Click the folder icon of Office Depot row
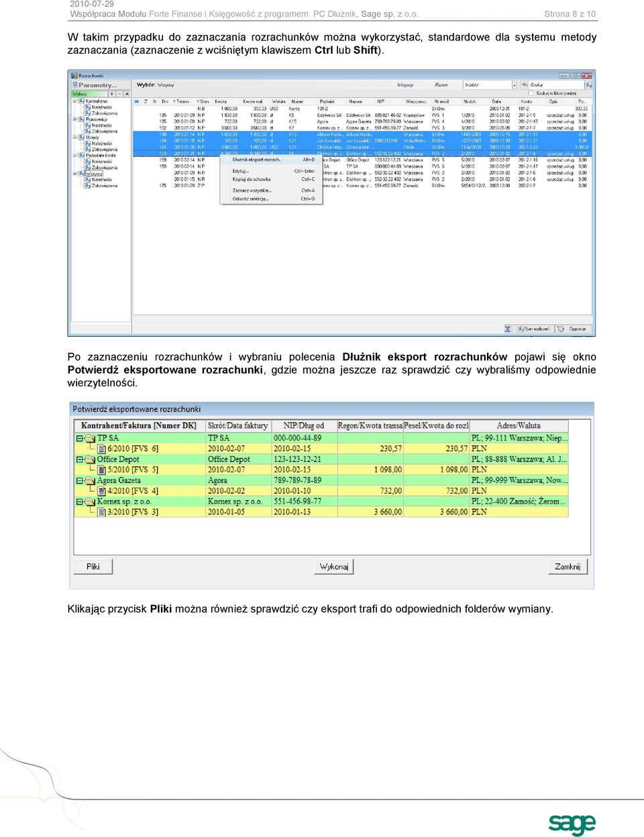 [x=90, y=459]
